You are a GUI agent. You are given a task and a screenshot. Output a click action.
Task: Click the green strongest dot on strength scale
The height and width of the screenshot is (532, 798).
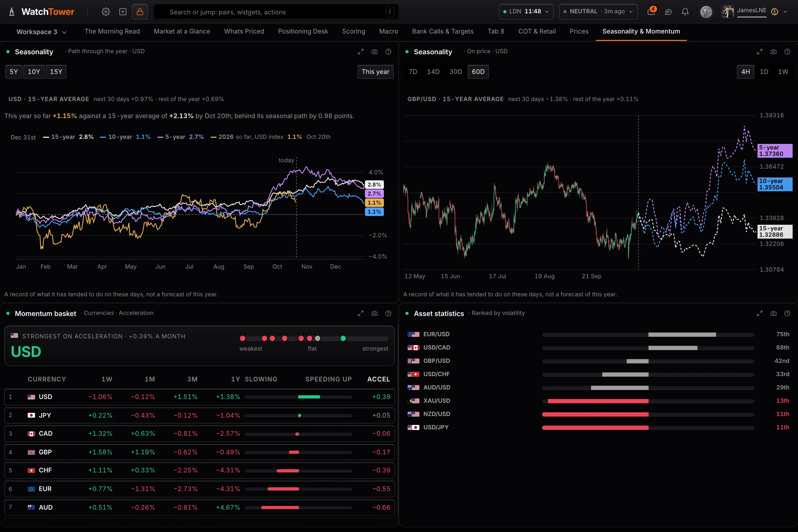click(343, 338)
